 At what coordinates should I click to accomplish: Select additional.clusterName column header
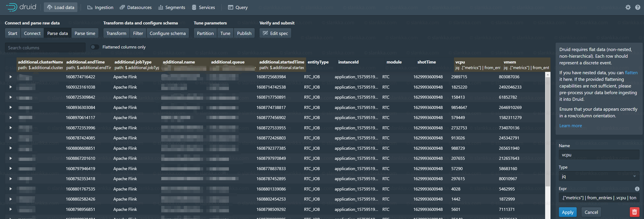click(x=40, y=65)
